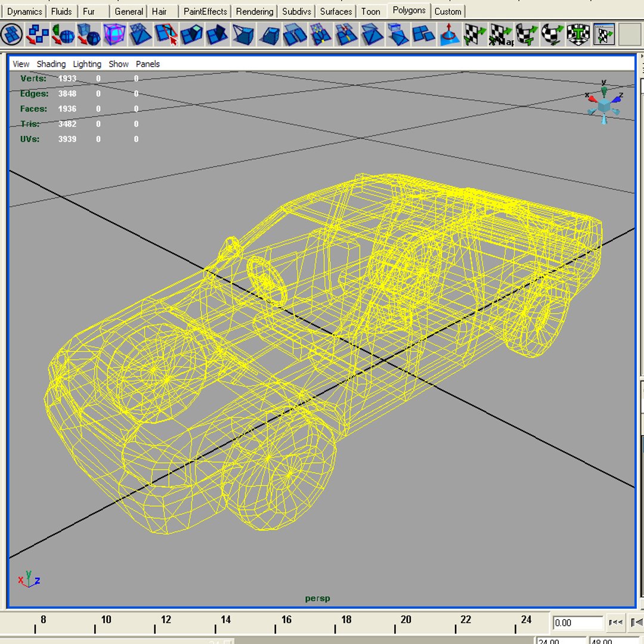The width and height of the screenshot is (644, 644).
Task: Click the Spherical Mapping shelf icon
Action: pos(552,35)
